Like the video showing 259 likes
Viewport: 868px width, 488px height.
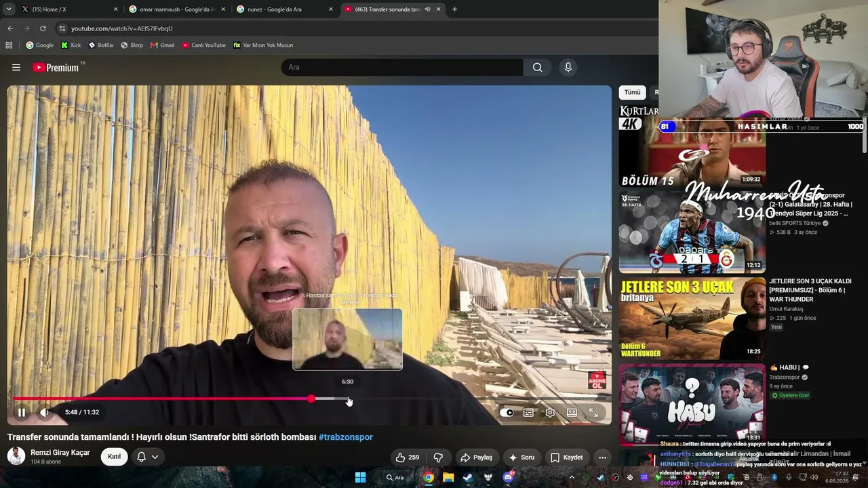click(x=407, y=457)
